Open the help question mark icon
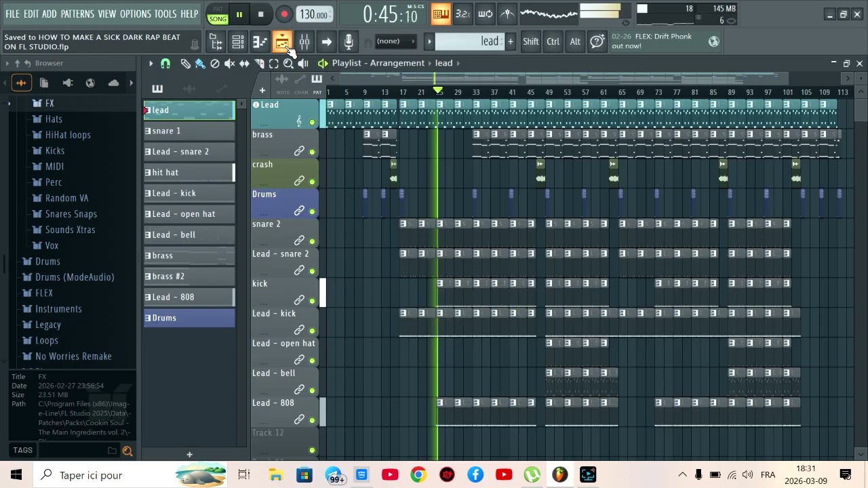The image size is (868, 488). coord(597,42)
